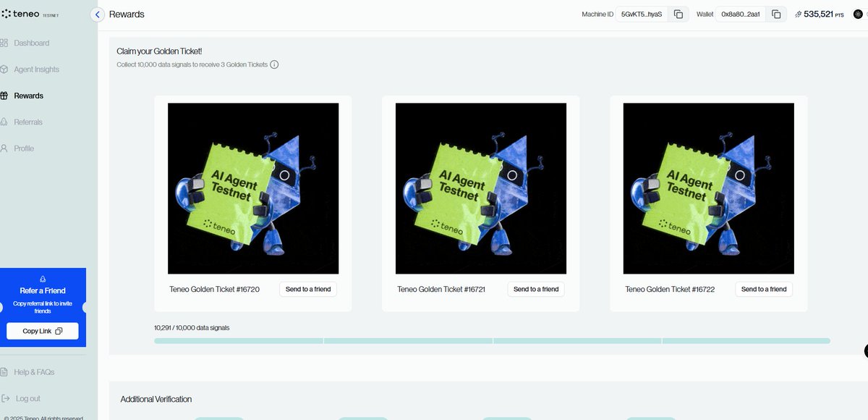Copy the Machine ID value
This screenshot has width=868, height=420.
pos(678,14)
